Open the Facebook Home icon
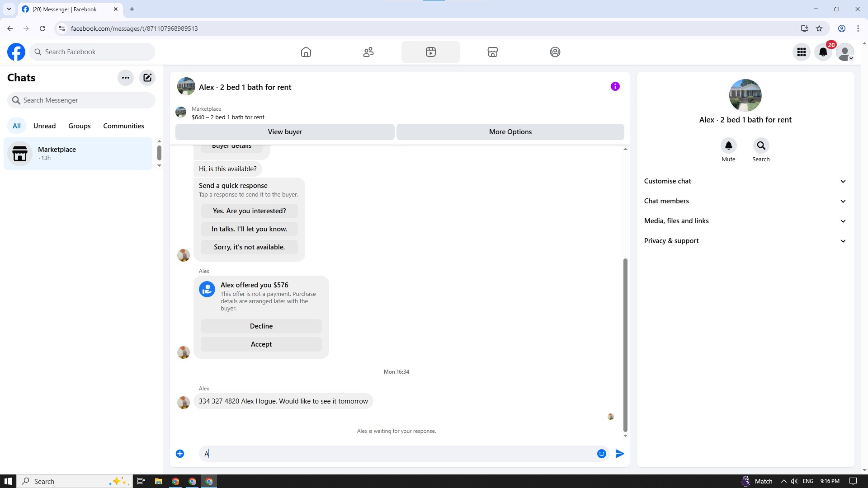Viewport: 868px width, 488px height. (x=306, y=52)
